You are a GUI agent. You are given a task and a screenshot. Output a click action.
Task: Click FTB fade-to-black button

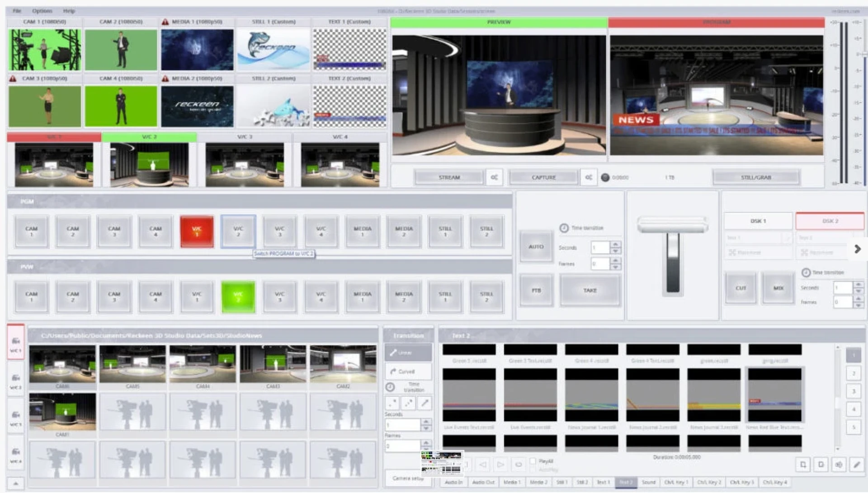coord(536,290)
